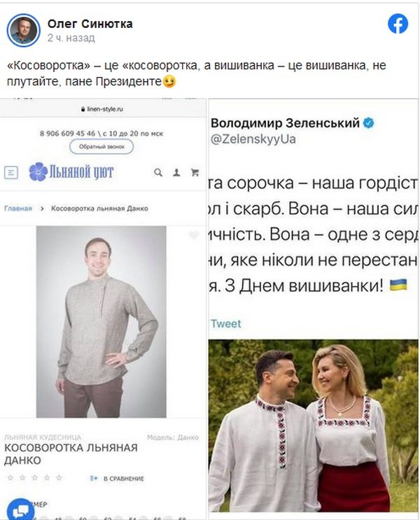Image resolution: width=420 pixels, height=520 pixels.
Task: Open the Косоворотка льняная Данко product photo
Action: [101, 322]
